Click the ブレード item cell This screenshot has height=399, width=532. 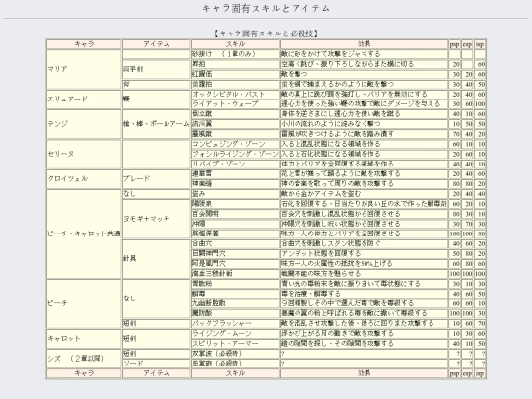pos(157,178)
